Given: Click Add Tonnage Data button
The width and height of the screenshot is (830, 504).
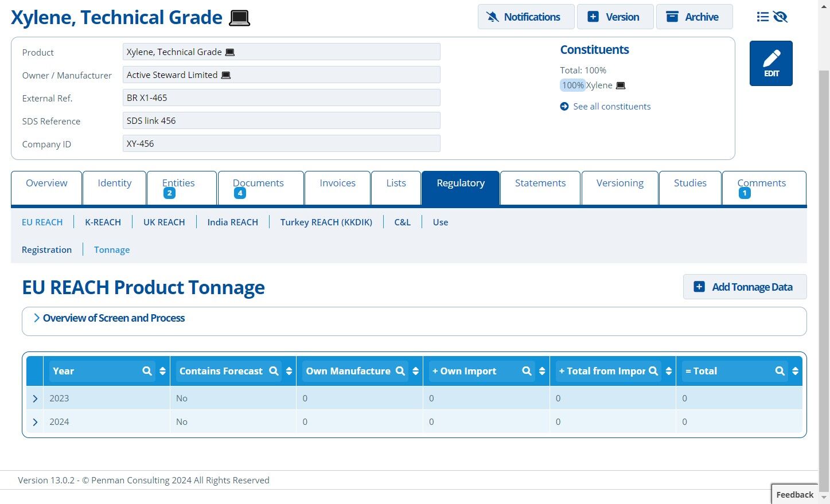Looking at the screenshot, I should (745, 287).
